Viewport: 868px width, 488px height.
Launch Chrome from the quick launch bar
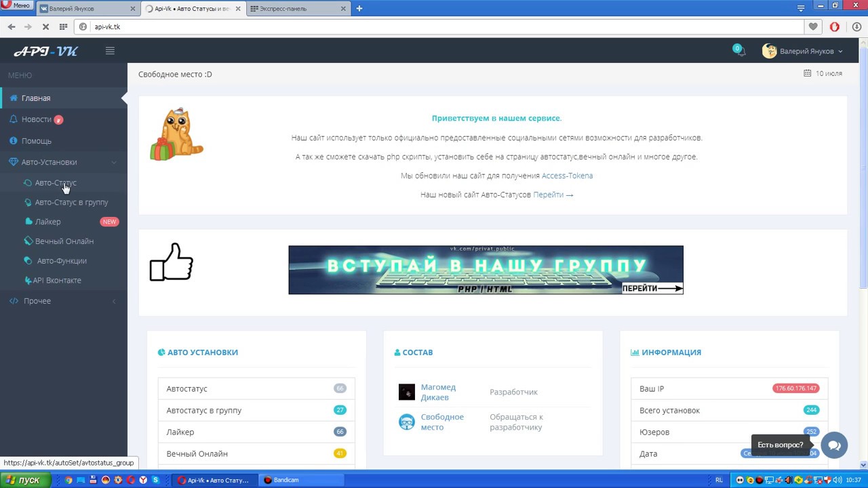pos(68,480)
